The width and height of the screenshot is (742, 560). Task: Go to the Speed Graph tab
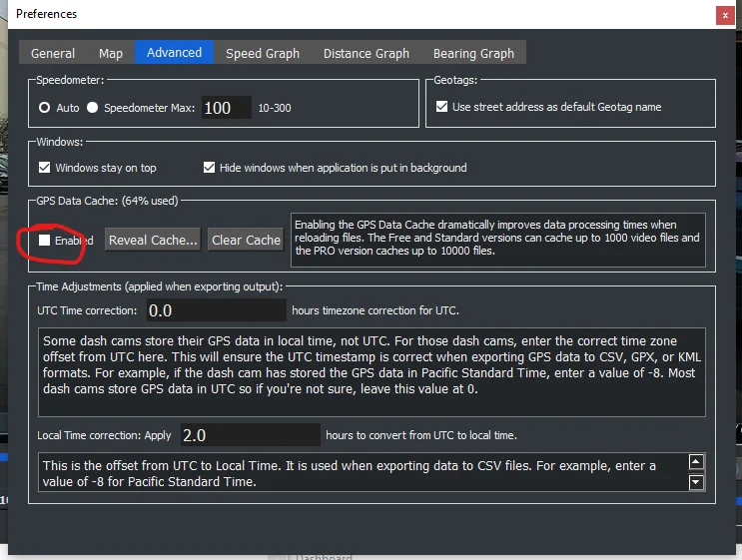(263, 53)
